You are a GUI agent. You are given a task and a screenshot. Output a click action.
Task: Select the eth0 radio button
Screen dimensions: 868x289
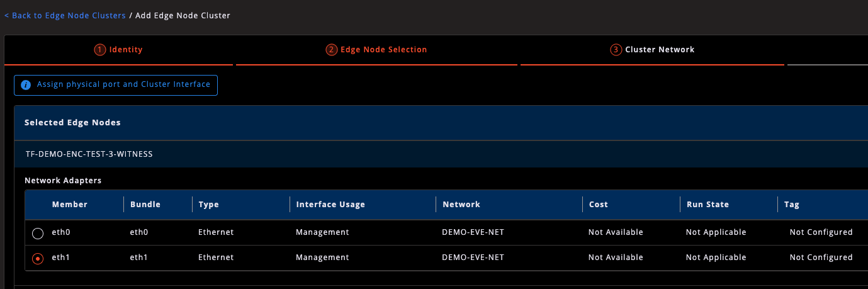(x=38, y=234)
